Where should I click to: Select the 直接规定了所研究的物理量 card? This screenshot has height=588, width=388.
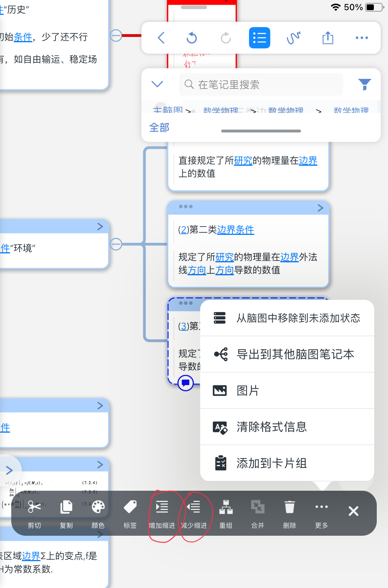pos(248,167)
